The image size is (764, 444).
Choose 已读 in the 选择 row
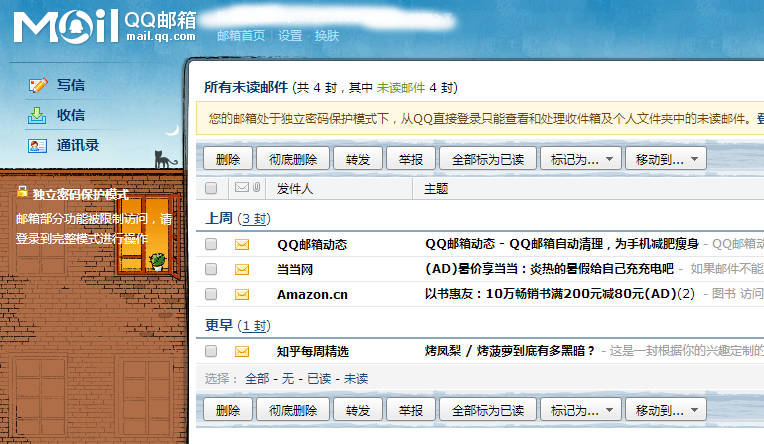(x=319, y=379)
